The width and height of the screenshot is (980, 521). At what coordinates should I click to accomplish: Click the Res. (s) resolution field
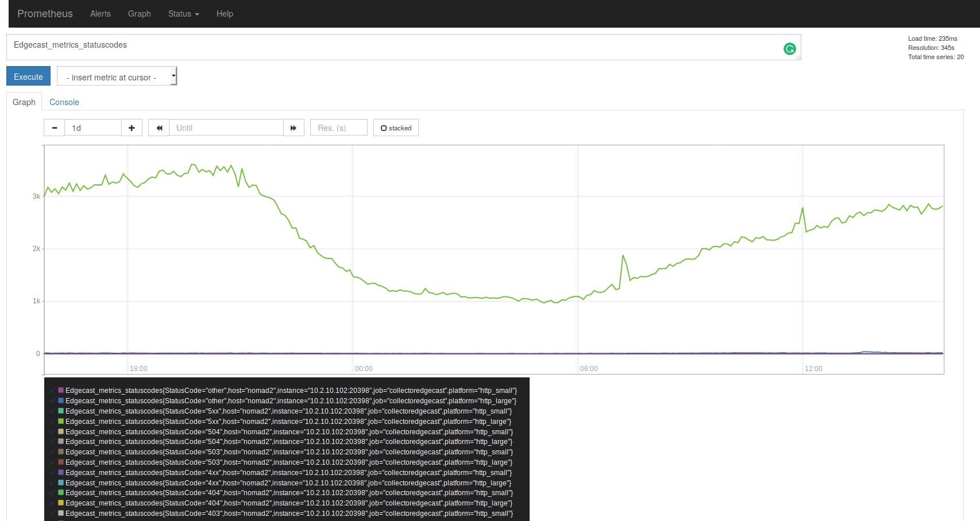click(338, 128)
